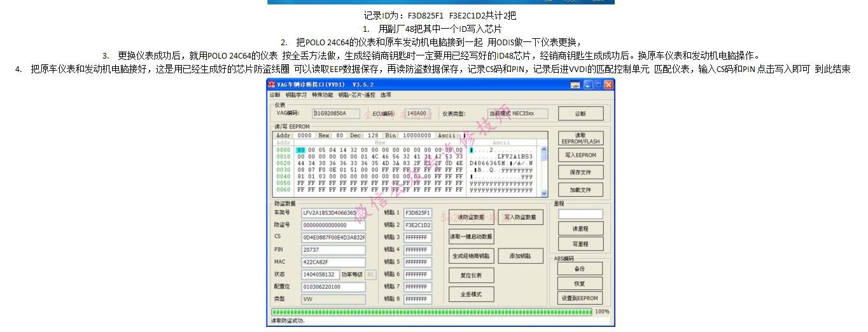
Task: Click the 保存文件 button
Action: point(580,172)
